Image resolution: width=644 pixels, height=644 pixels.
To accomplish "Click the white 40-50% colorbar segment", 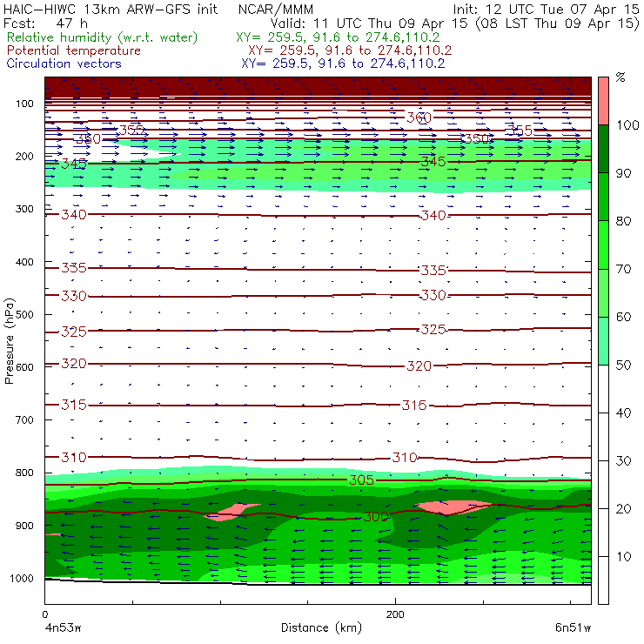I will tap(603, 389).
